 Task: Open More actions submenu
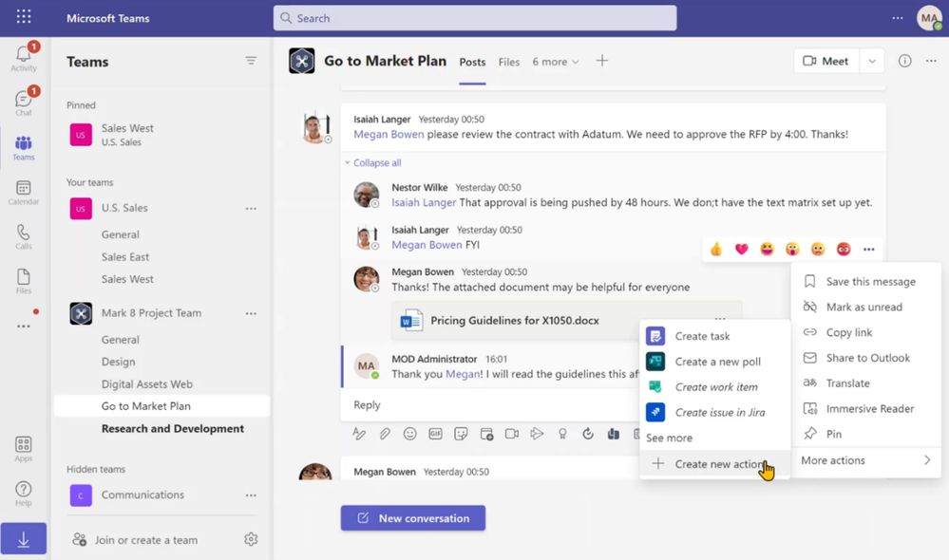866,460
